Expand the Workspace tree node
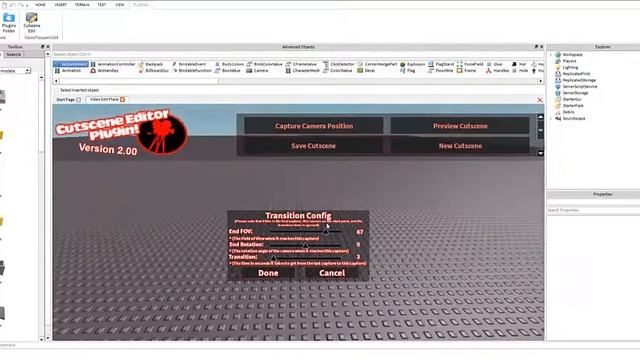Viewport: 640px width, 360px height. click(x=551, y=54)
